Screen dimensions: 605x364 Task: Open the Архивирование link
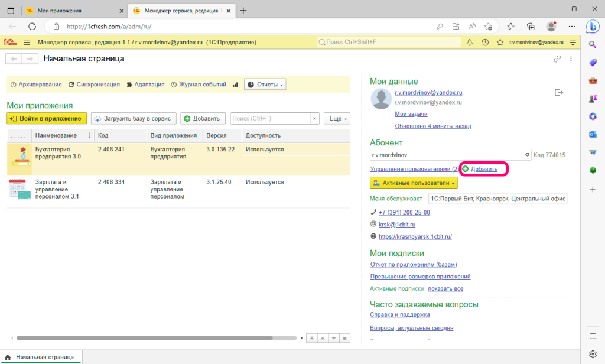click(40, 84)
